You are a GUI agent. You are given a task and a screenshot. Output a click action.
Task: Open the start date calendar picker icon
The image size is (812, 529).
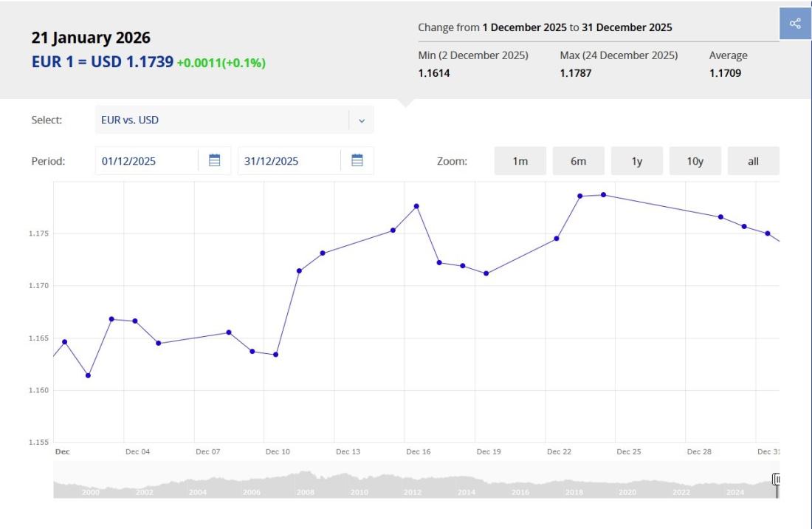(x=215, y=160)
